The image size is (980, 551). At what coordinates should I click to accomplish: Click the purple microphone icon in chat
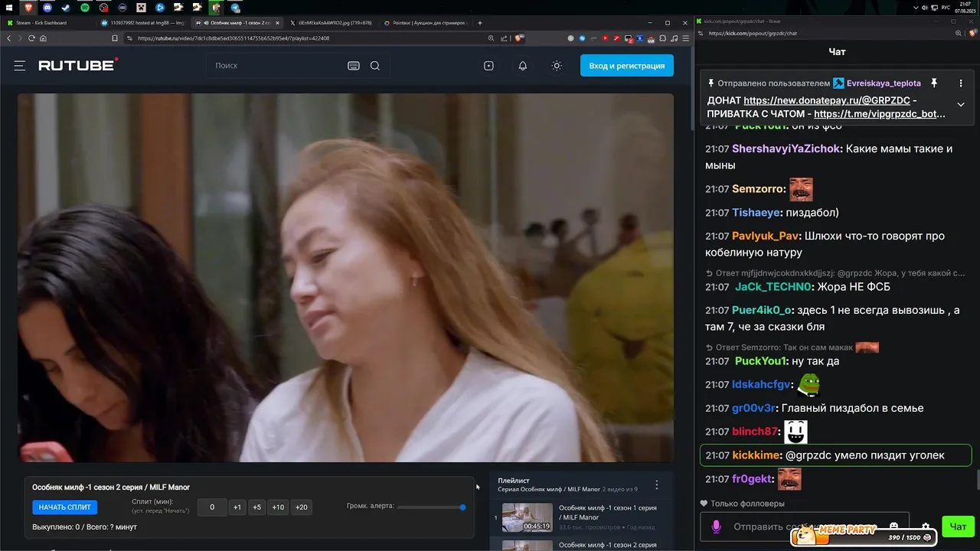coord(717,527)
